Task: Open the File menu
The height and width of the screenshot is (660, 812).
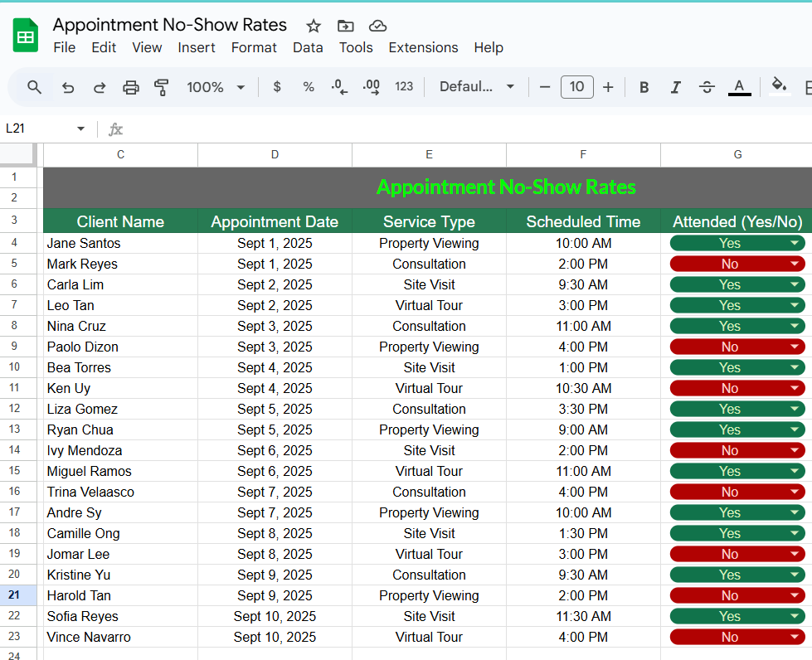Action: point(64,47)
